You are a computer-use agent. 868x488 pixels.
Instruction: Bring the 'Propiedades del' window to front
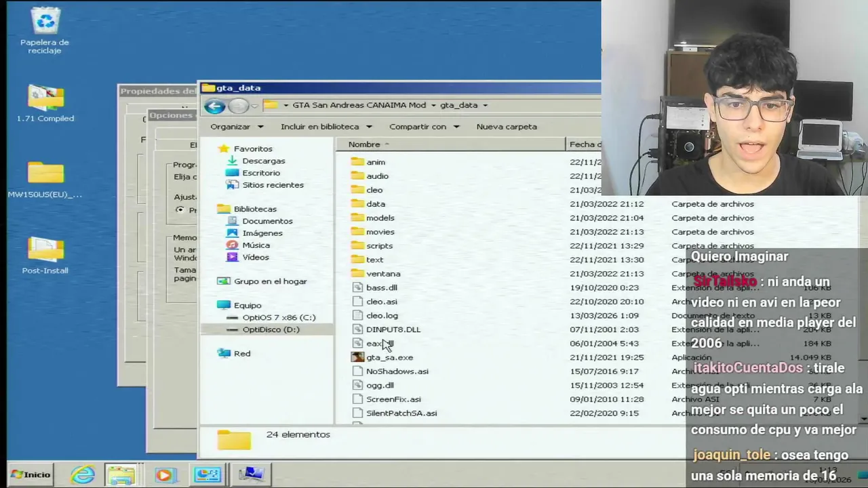(x=158, y=91)
